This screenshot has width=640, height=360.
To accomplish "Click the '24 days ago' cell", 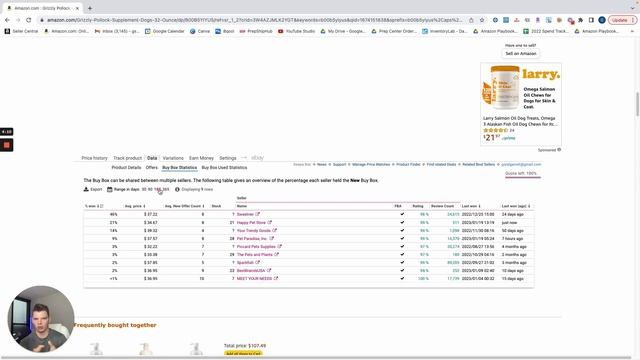I will pyautogui.click(x=513, y=214).
